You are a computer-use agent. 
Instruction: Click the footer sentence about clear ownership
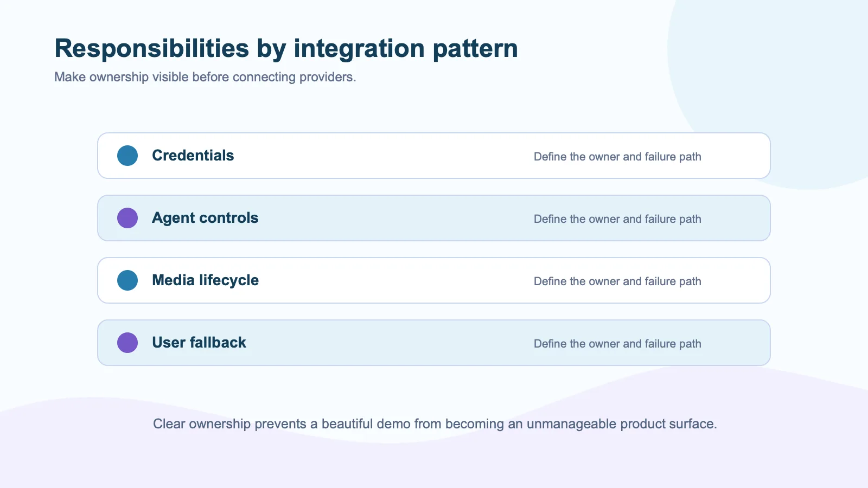[435, 424]
